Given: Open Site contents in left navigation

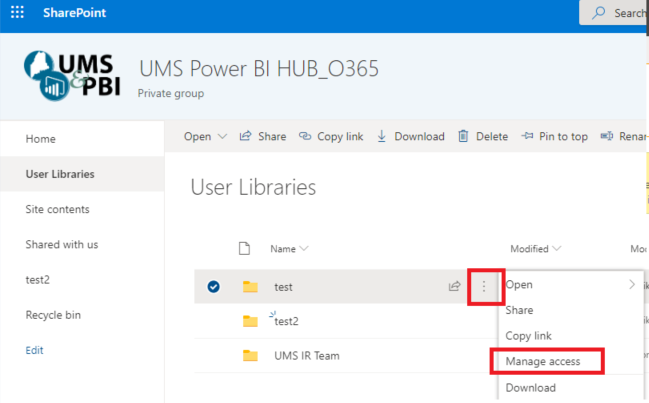Looking at the screenshot, I should tap(57, 209).
